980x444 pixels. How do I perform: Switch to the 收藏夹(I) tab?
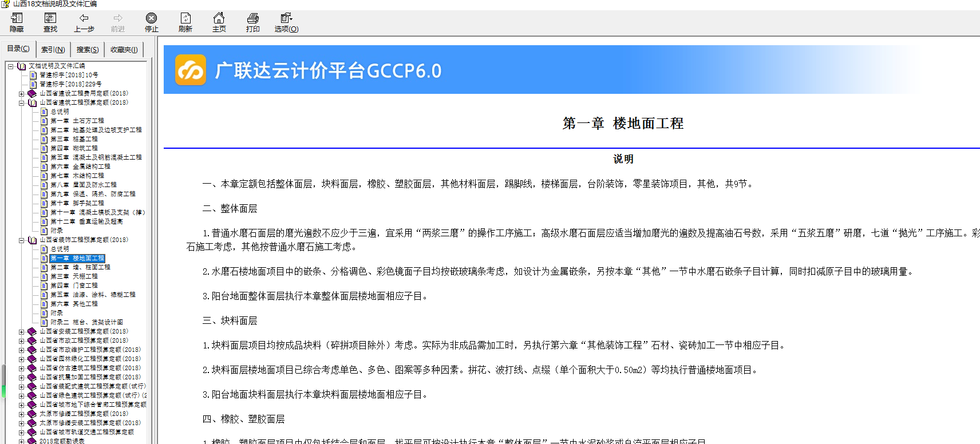(x=124, y=50)
